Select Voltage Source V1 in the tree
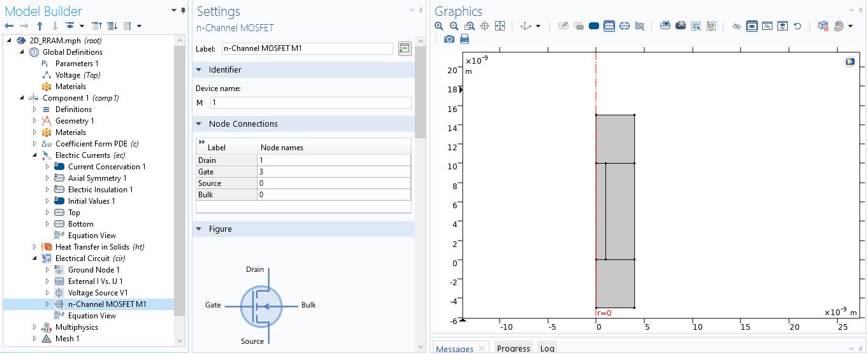 click(93, 293)
